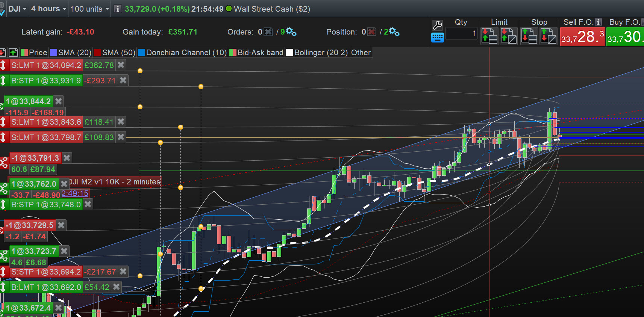Click the arrows handle on B:STP 33,748.0 order
Screen dimensions: 644x317
pos(3,204)
